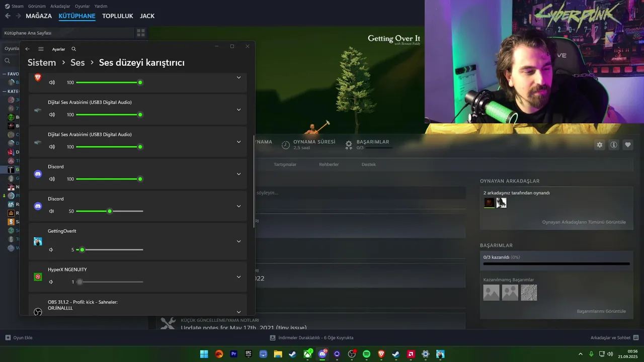The width and height of the screenshot is (644, 362).
Task: Open Getting Over It taskbar icon
Action: [440, 354]
